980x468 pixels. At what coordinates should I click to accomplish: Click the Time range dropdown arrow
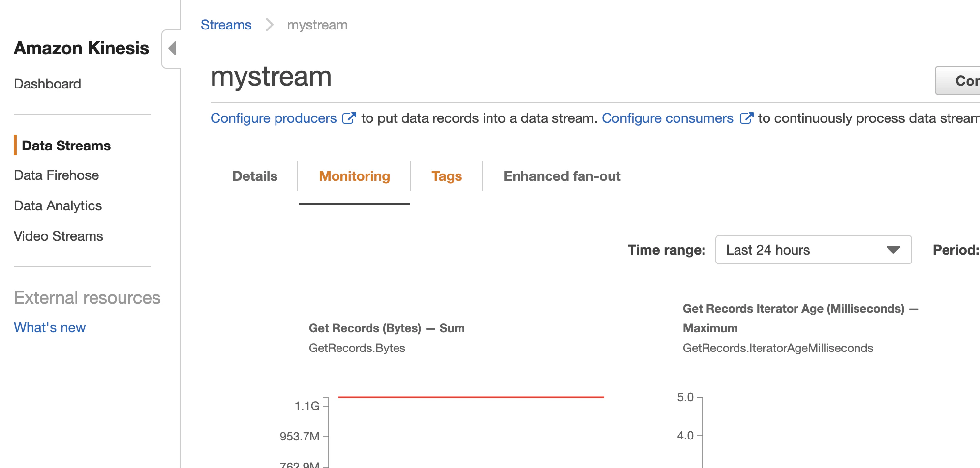893,250
